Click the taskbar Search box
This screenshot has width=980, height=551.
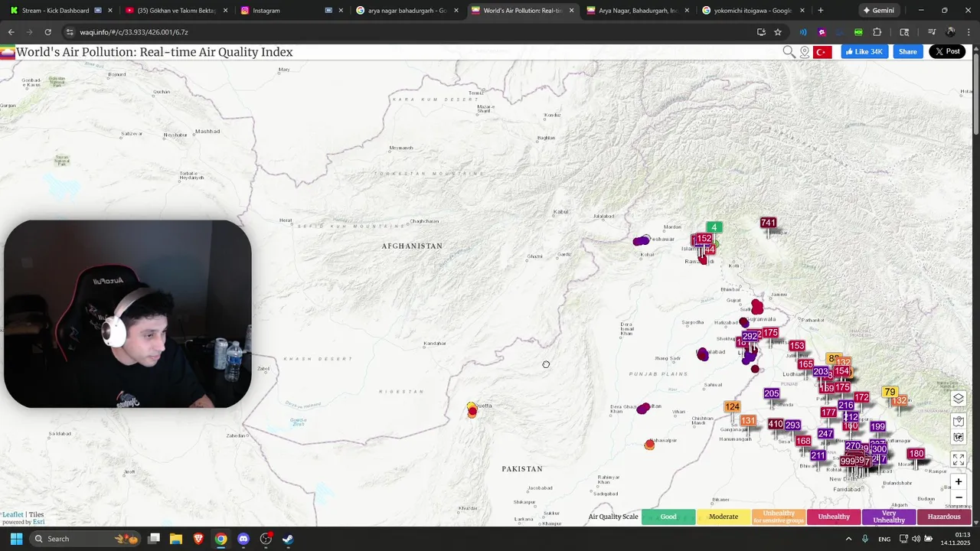point(85,539)
